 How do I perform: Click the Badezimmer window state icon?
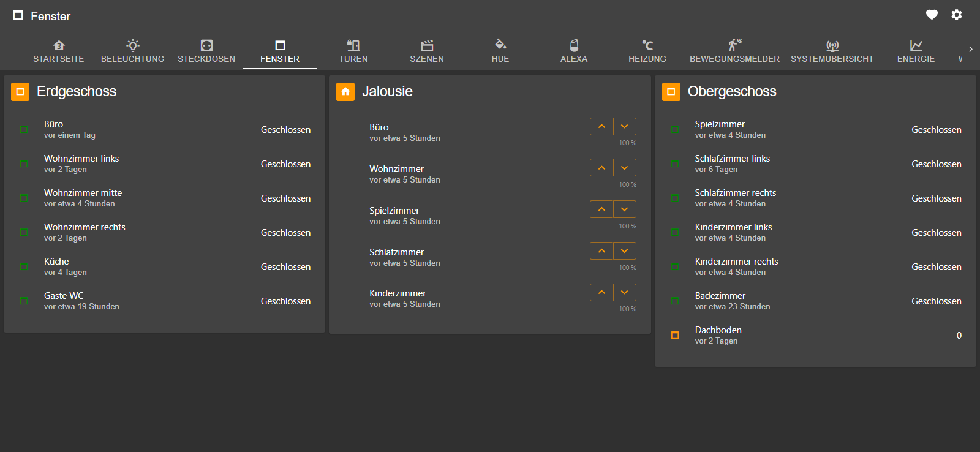click(675, 301)
